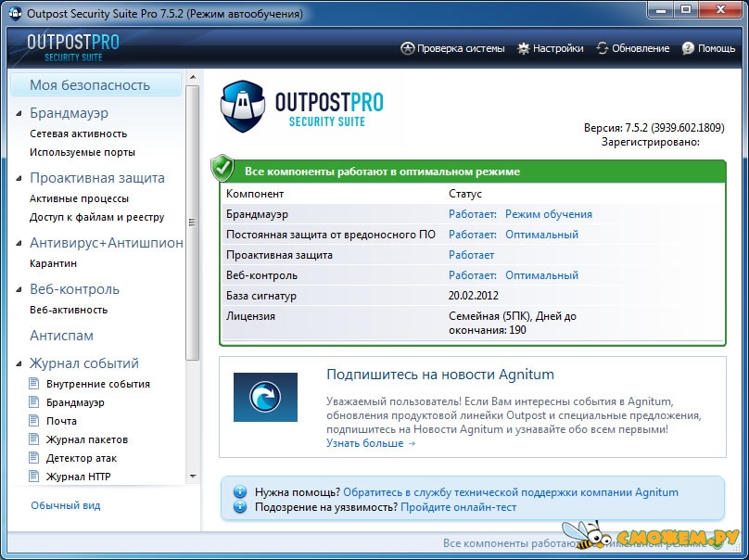Open Карантин in the sidebar
Viewport: 749px width, 560px height.
[x=53, y=263]
